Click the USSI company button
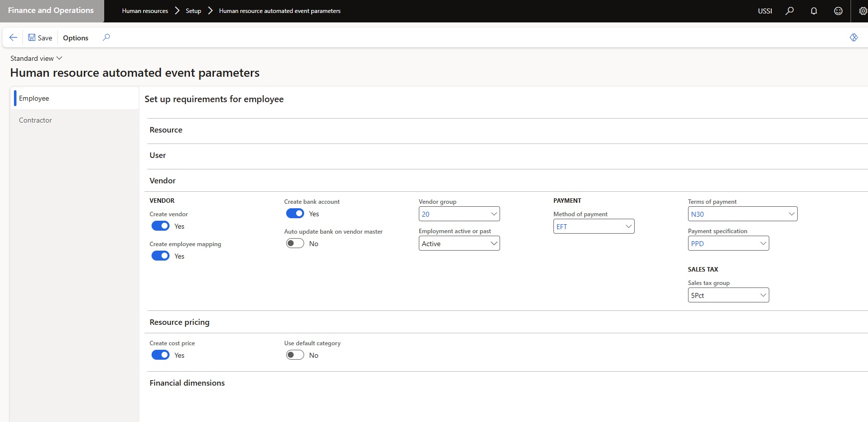868x422 pixels. pyautogui.click(x=765, y=11)
